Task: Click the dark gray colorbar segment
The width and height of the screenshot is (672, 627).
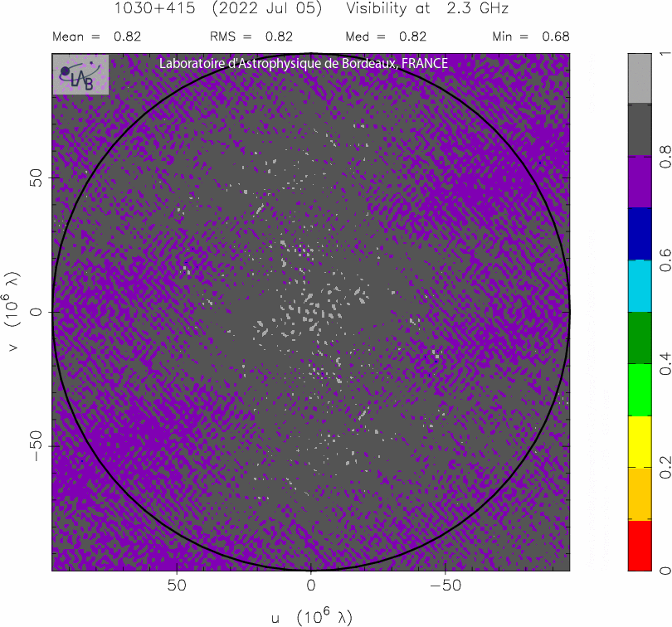Action: (640, 130)
